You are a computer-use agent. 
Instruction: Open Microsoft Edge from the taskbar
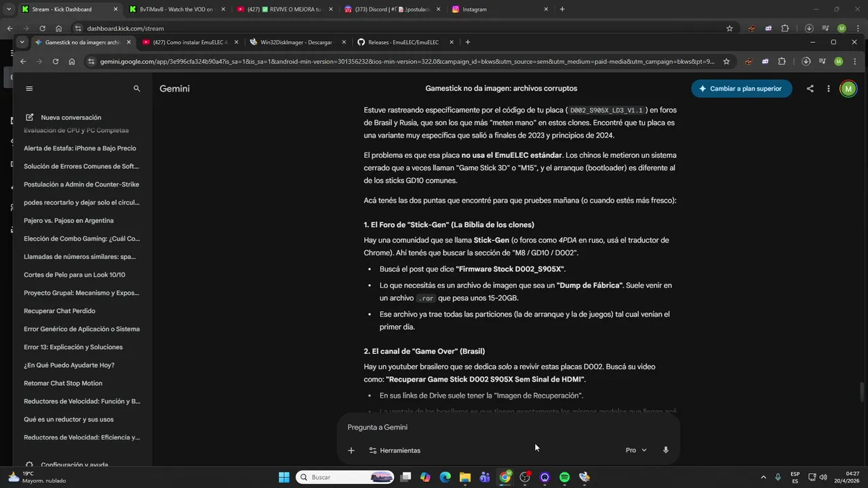pos(445,477)
